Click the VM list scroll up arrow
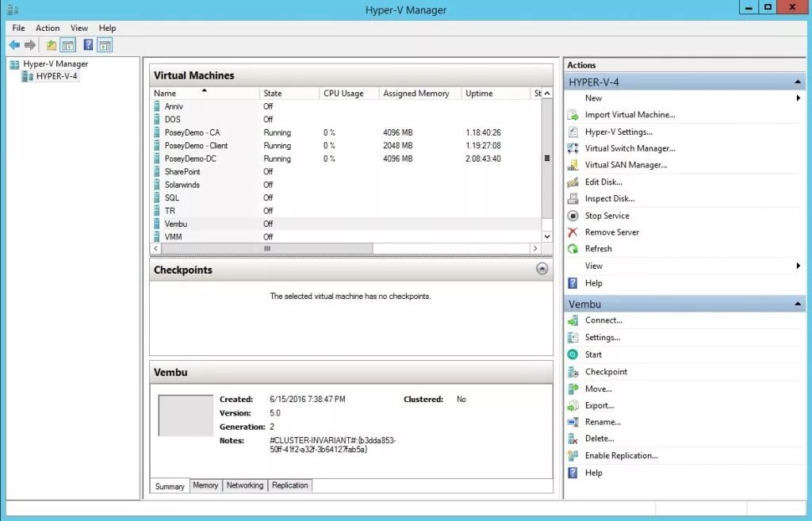This screenshot has width=812, height=521. [547, 94]
